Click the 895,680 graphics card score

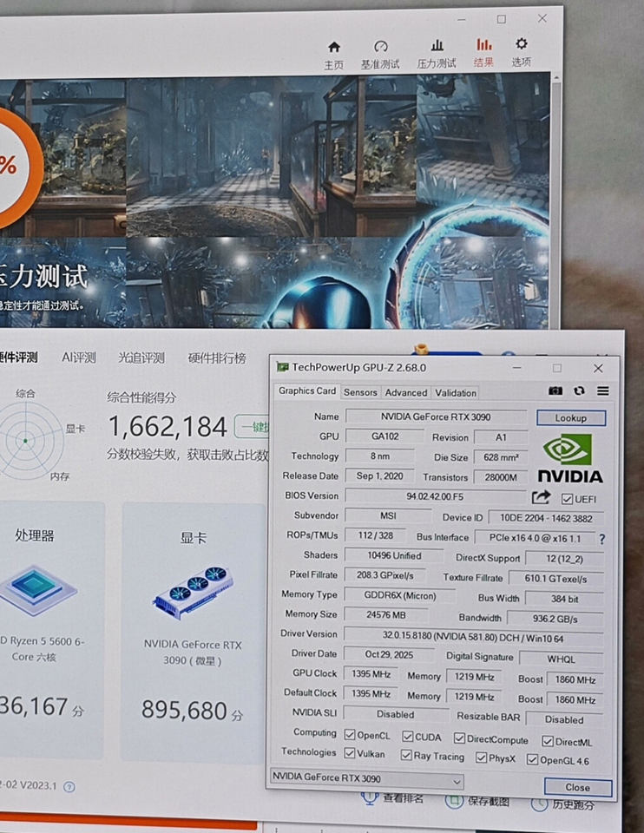pyautogui.click(x=184, y=711)
